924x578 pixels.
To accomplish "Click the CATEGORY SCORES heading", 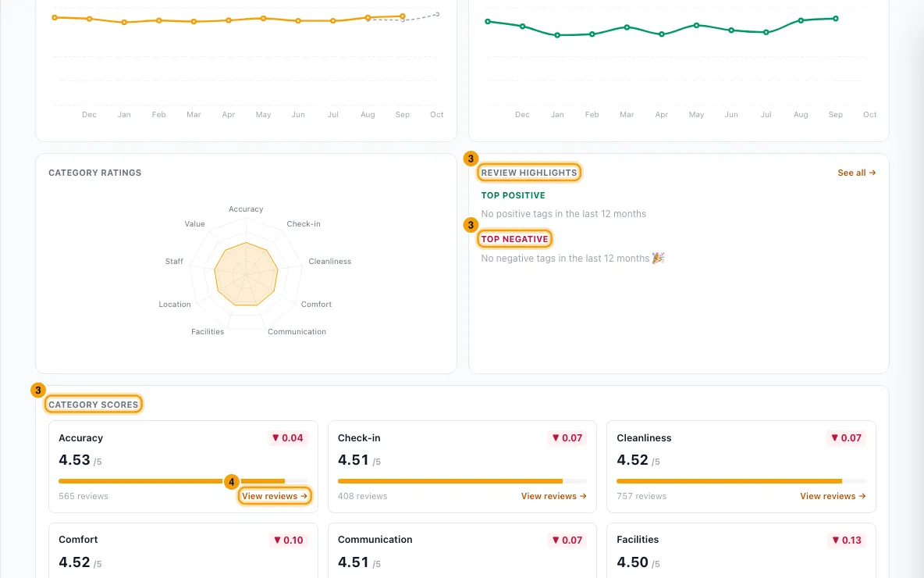I will [93, 405].
